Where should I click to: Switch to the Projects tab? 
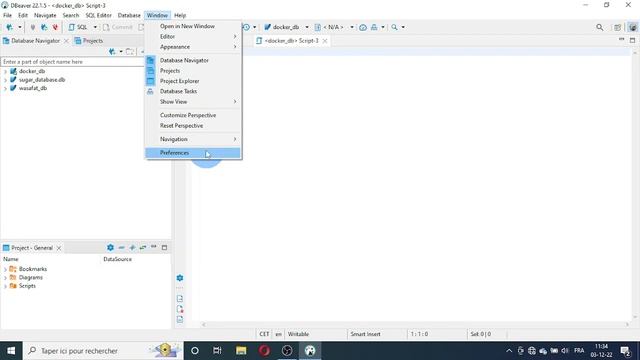click(89, 41)
